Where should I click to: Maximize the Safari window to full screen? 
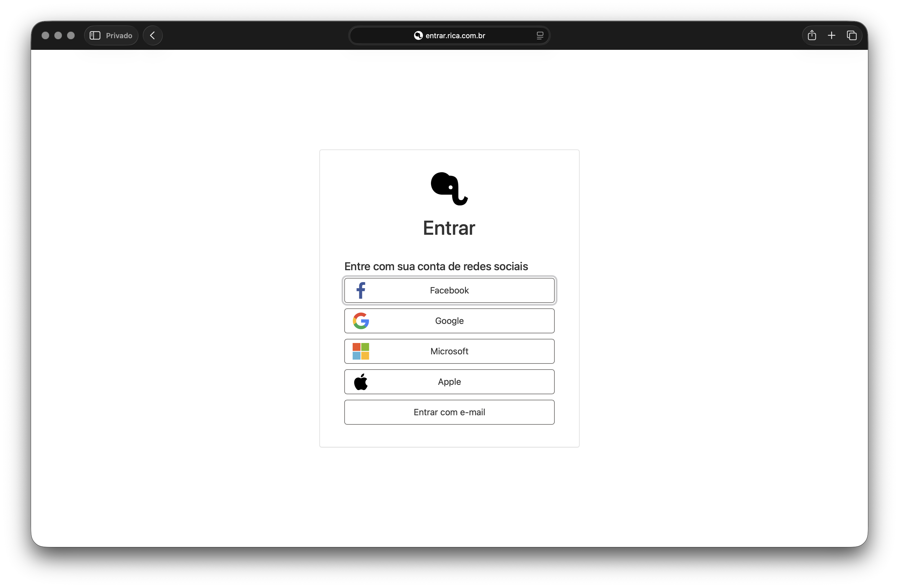point(71,35)
